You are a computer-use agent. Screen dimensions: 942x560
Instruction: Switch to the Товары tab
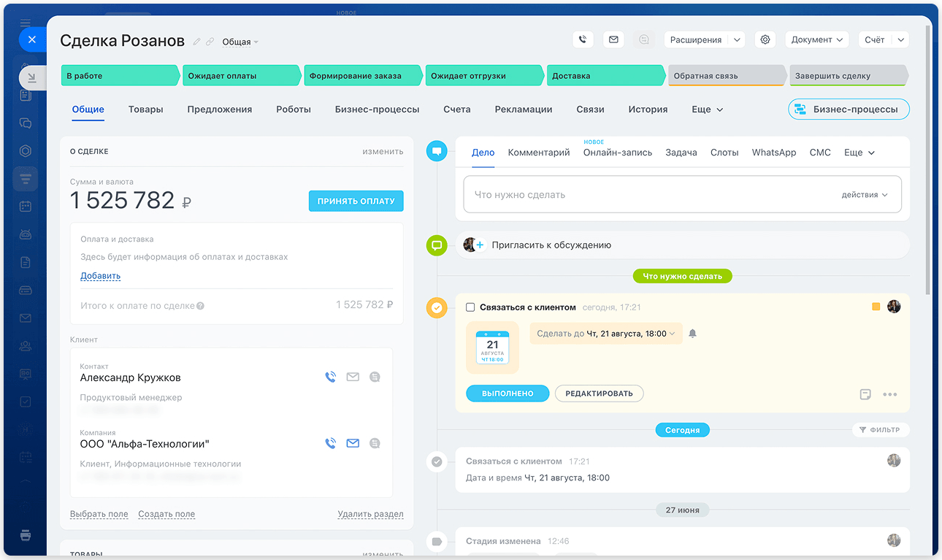(145, 109)
